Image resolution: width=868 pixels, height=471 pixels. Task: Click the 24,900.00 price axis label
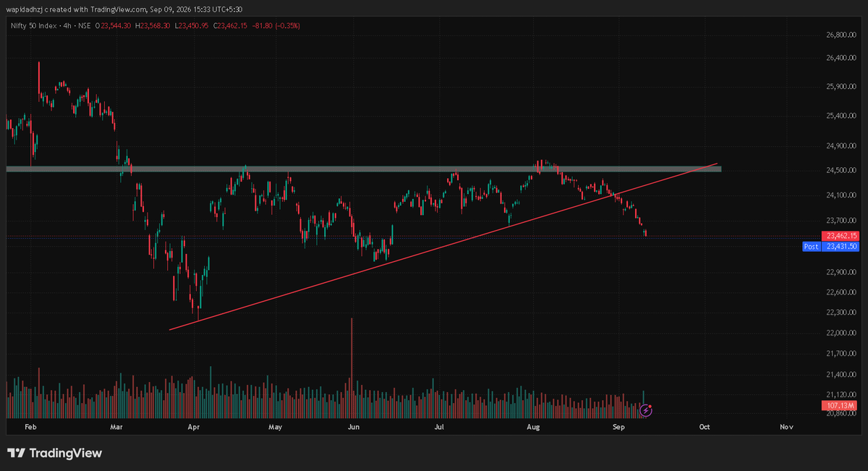coord(842,146)
